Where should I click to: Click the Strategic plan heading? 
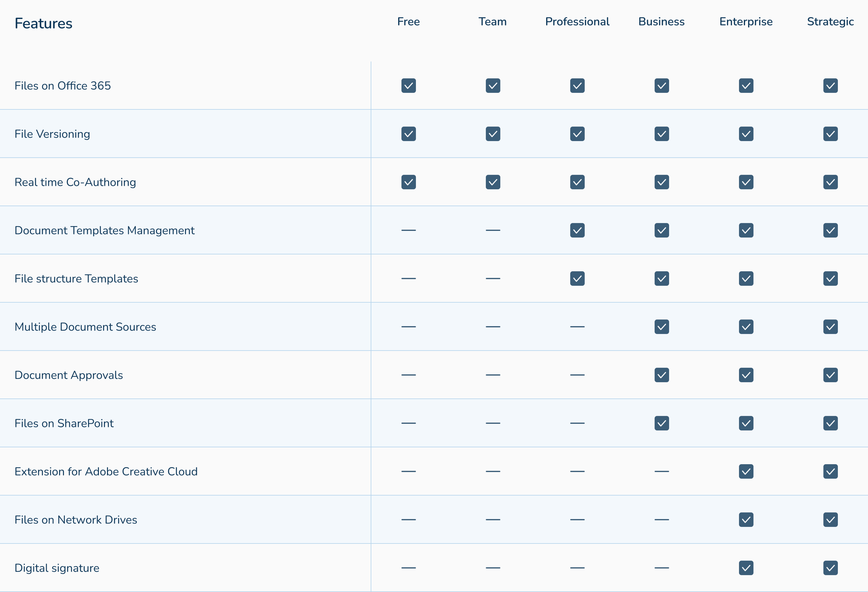click(x=830, y=22)
